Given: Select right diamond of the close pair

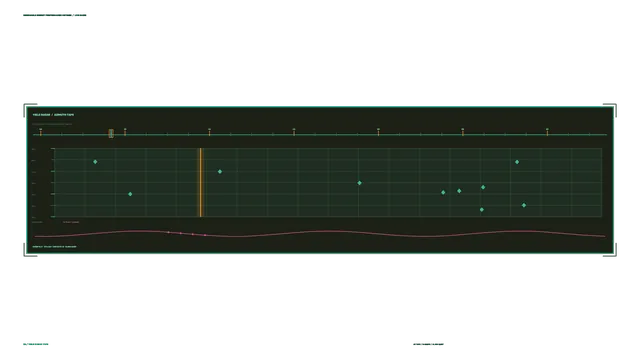Looking at the screenshot, I should tap(459, 191).
